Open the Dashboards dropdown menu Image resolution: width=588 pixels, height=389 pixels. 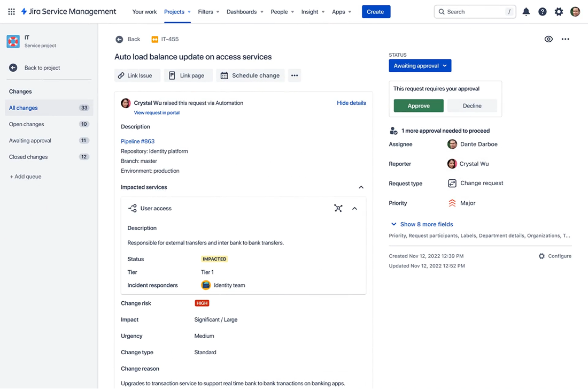(245, 12)
